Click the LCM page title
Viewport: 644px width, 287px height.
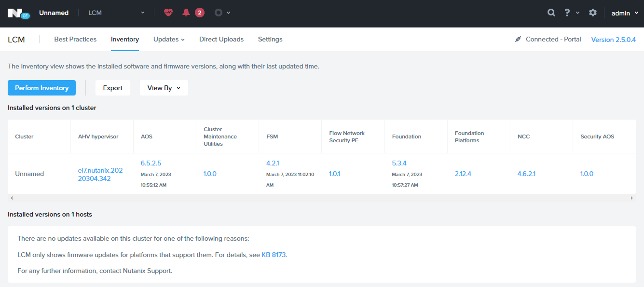point(16,40)
